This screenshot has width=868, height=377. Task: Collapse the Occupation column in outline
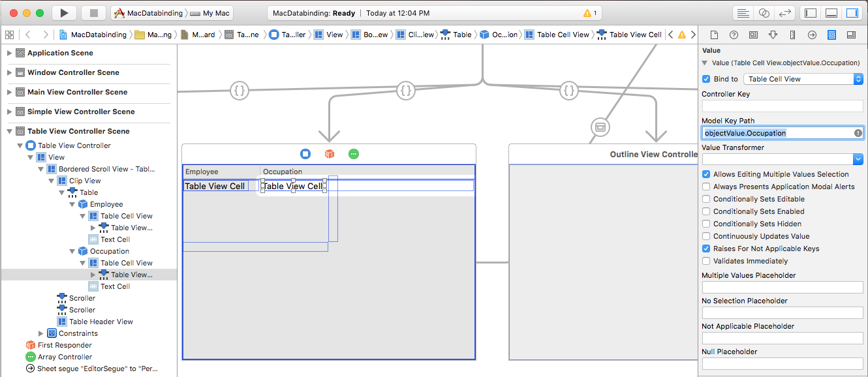tap(72, 251)
